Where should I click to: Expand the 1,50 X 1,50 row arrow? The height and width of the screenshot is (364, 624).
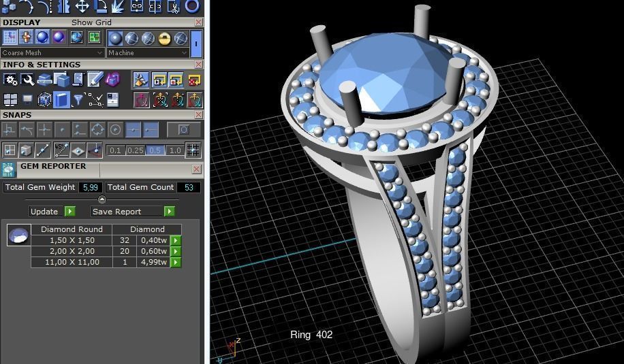(176, 240)
